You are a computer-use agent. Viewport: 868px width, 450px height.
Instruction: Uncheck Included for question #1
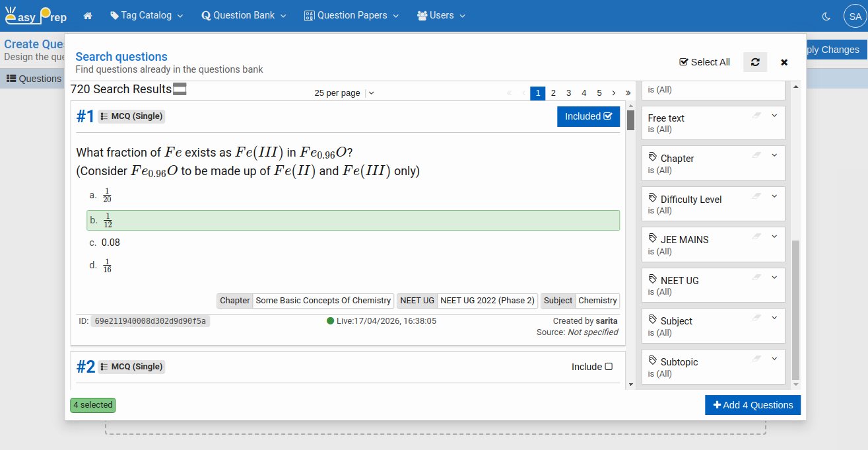(x=588, y=116)
